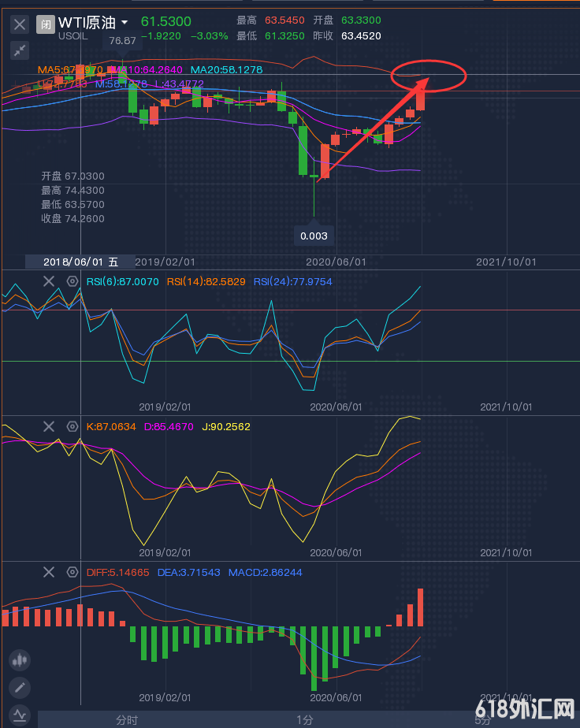The image size is (580, 728).
Task: Open RSI indicator settings gear
Action: point(72,281)
